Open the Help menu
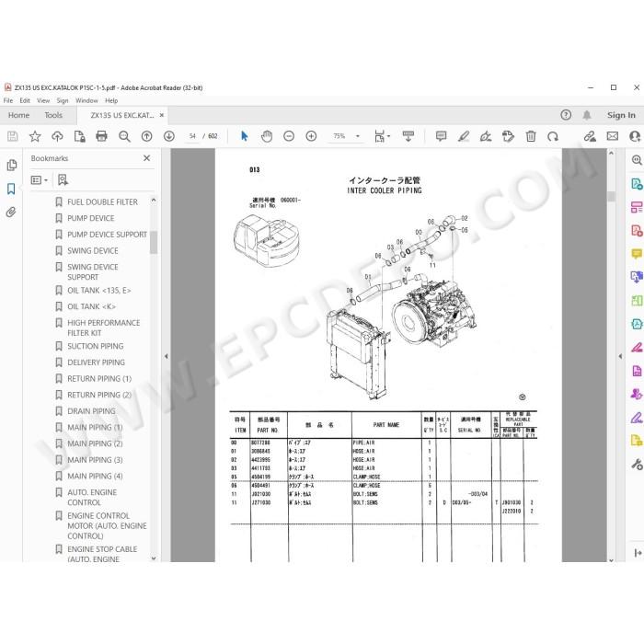The width and height of the screenshot is (644, 644). pos(111,100)
